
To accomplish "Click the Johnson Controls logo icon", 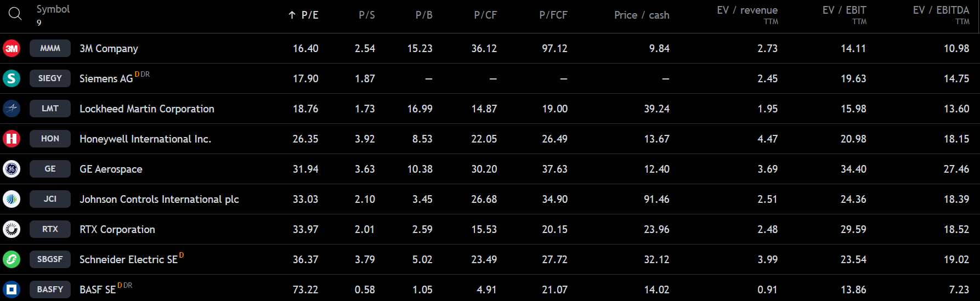I will (x=12, y=199).
